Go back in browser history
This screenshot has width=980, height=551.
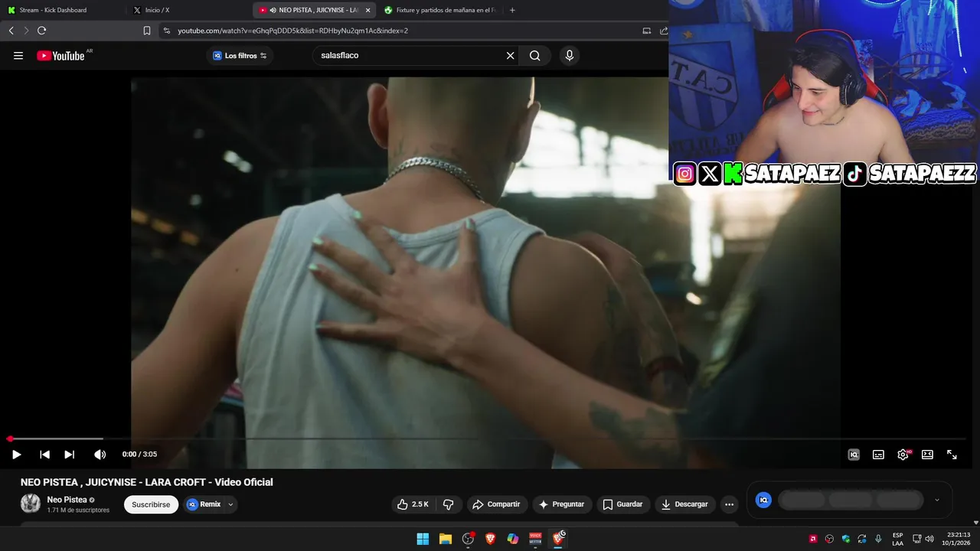pyautogui.click(x=11, y=31)
